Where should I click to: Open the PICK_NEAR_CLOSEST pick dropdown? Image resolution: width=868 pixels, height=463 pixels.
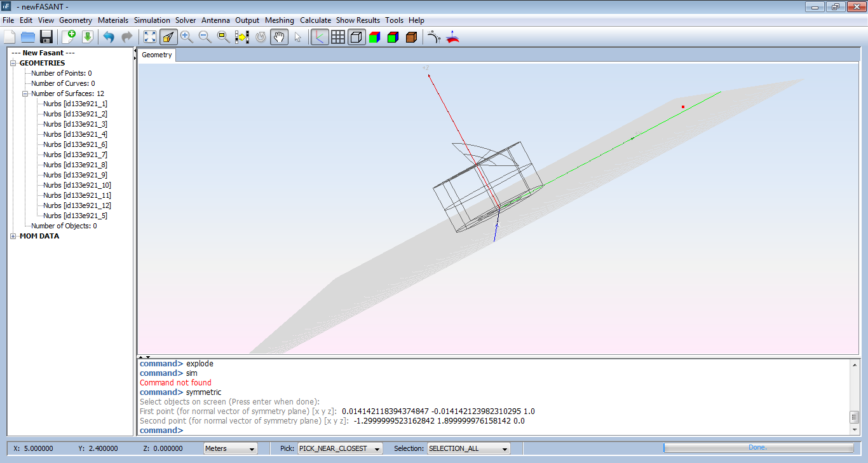click(x=340, y=448)
